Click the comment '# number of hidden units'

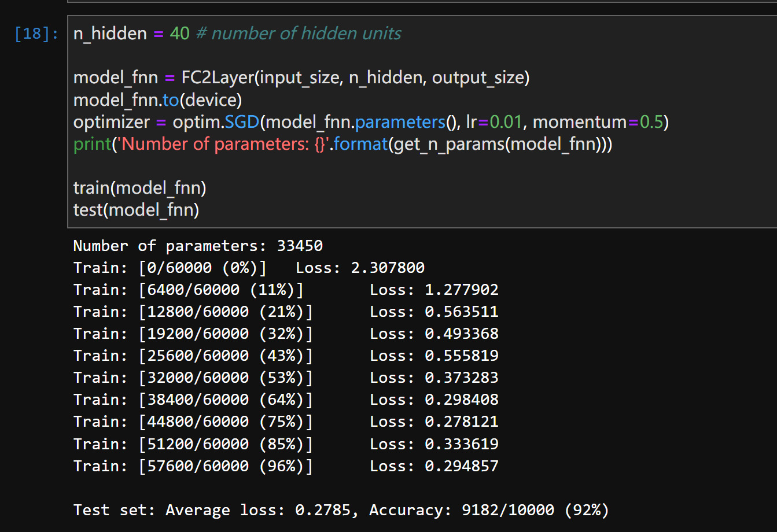point(299,34)
